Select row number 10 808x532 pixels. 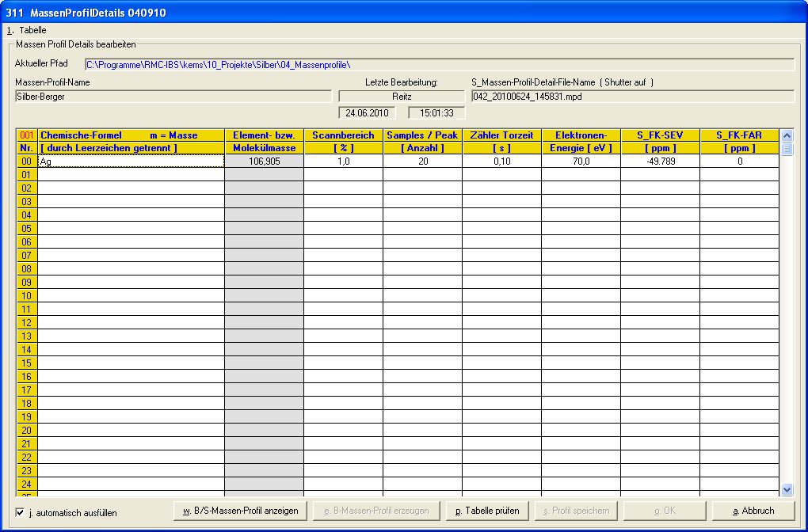tap(27, 295)
